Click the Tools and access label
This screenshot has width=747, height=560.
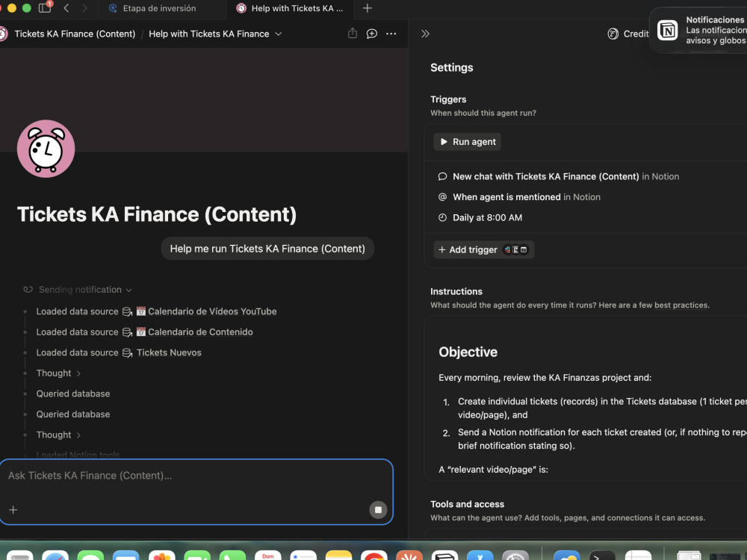point(467,504)
